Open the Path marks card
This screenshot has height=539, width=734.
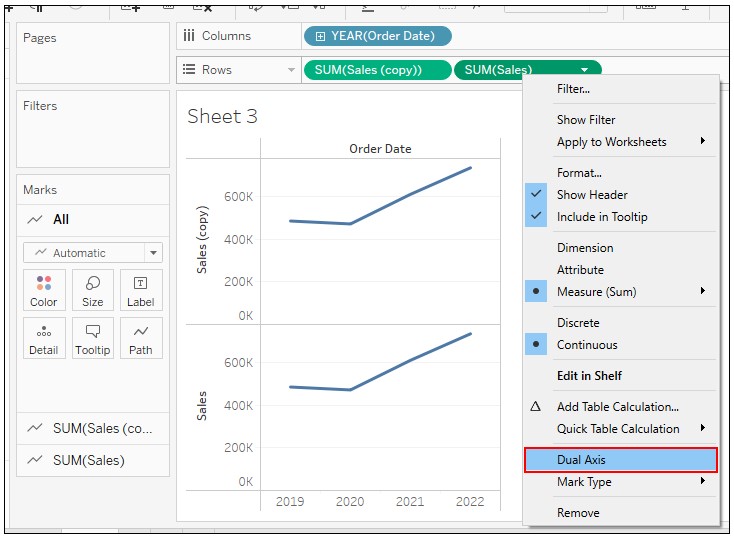click(x=141, y=338)
